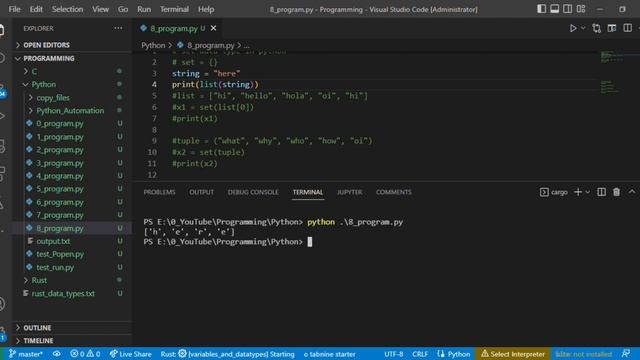The image size is (640, 360).
Task: Split the editor right
Action: coord(627,28)
